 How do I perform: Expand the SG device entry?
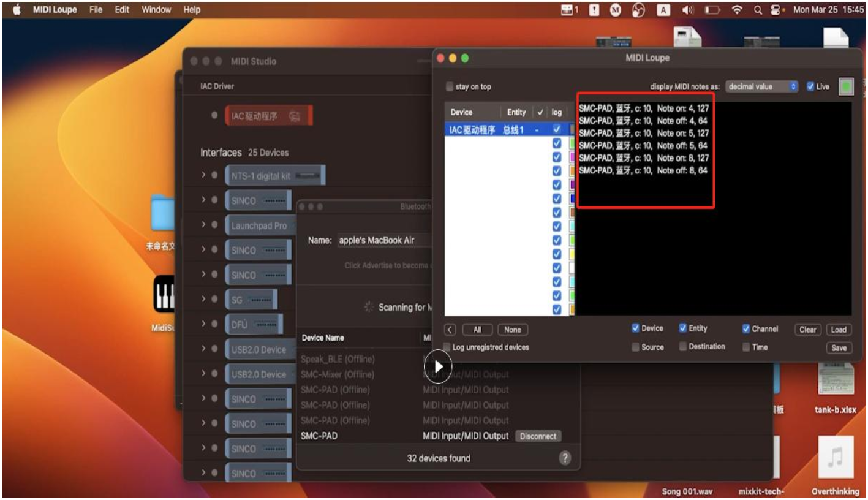203,300
